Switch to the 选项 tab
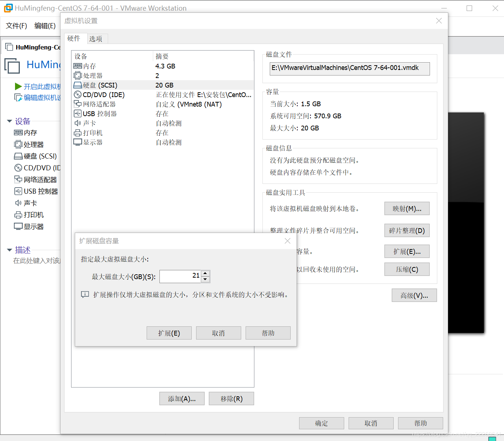Image resolution: width=504 pixels, height=441 pixels. pyautogui.click(x=96, y=38)
